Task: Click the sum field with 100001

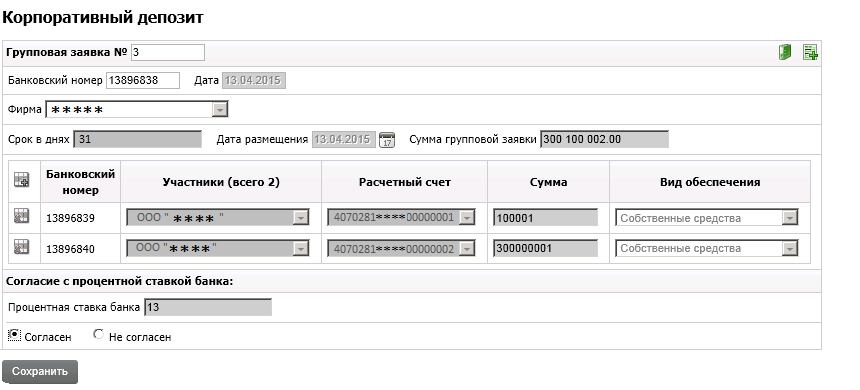Action: point(545,218)
